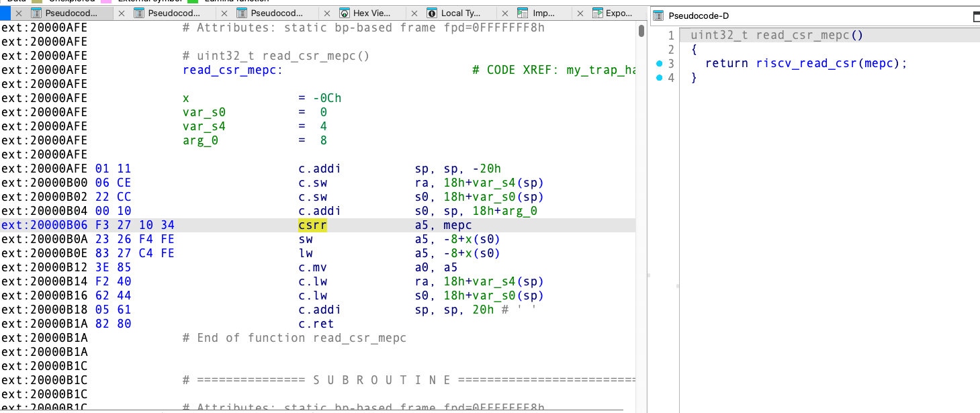This screenshot has height=413, width=980.
Task: Click the Pseudocode-D panel icon
Action: click(659, 16)
